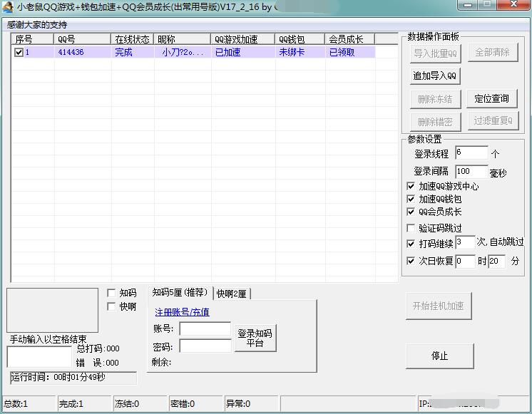
Task: Enable 验证码跳过 checkbox
Action: [411, 227]
